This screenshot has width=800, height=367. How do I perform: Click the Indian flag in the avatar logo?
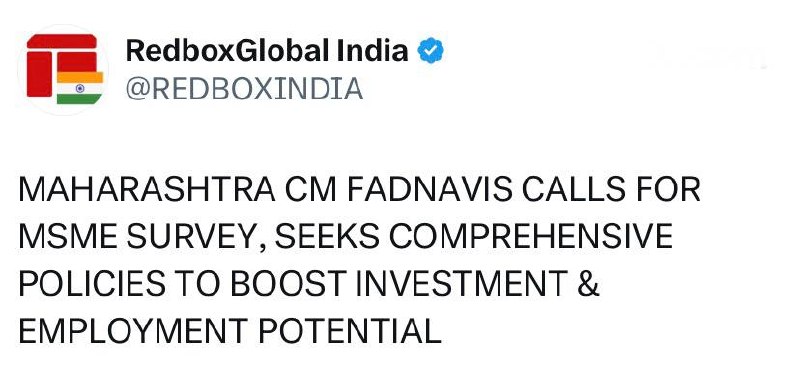click(x=80, y=88)
